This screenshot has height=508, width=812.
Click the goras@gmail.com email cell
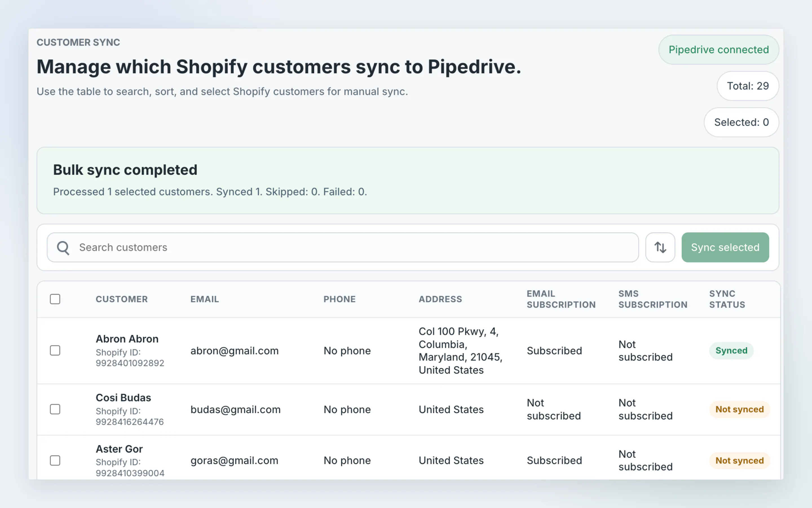[235, 461]
